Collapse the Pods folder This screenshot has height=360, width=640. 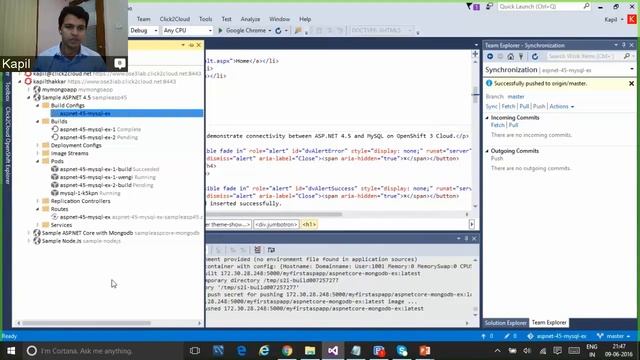coord(38,161)
